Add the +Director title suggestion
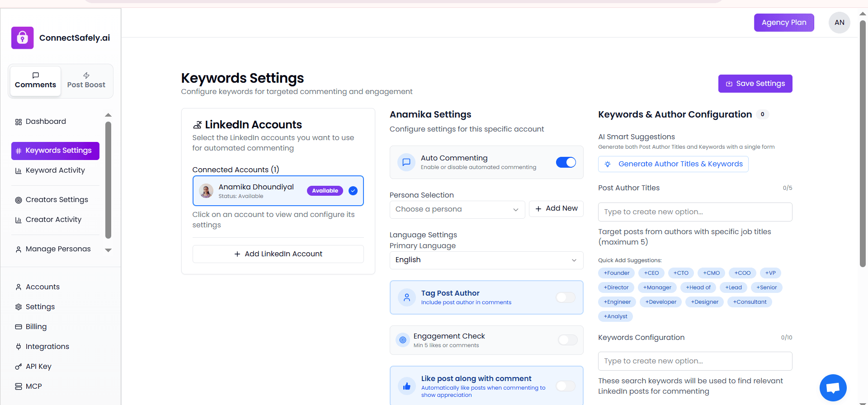Image resolution: width=868 pixels, height=405 pixels. [616, 287]
